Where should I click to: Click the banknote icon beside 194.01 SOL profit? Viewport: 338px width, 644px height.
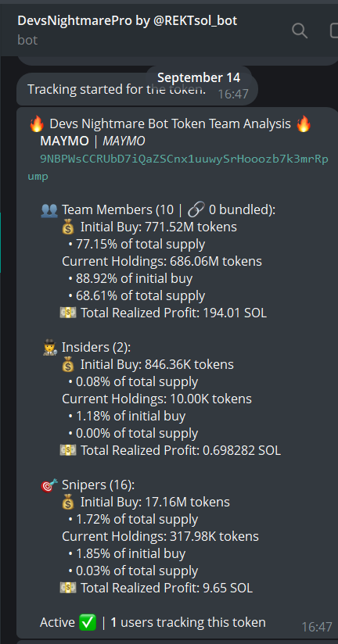click(68, 313)
